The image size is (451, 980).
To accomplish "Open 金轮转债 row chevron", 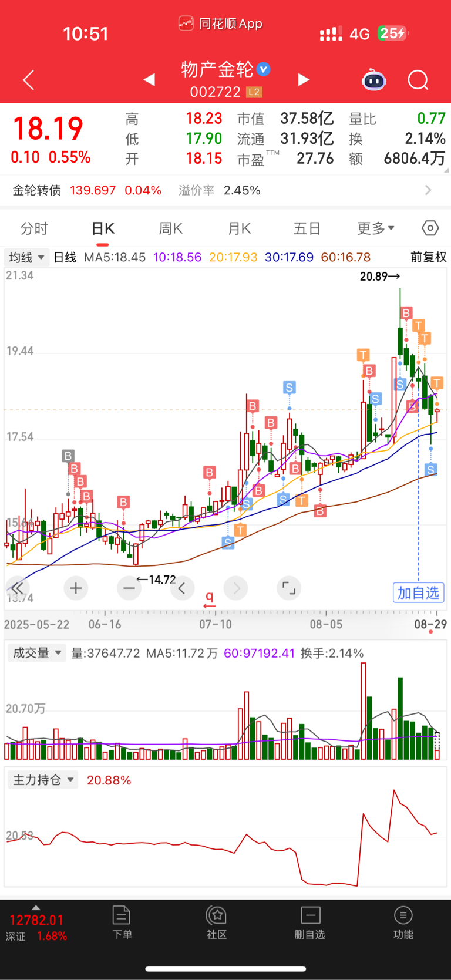I will [428, 190].
